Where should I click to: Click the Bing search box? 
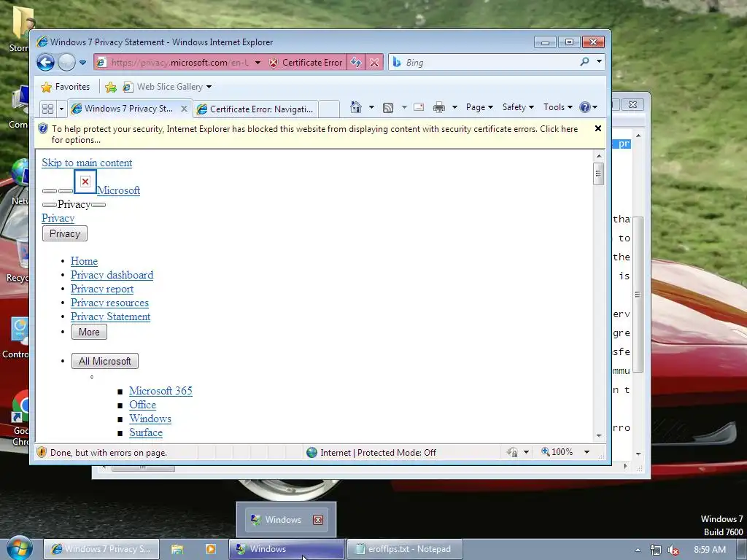[484, 63]
